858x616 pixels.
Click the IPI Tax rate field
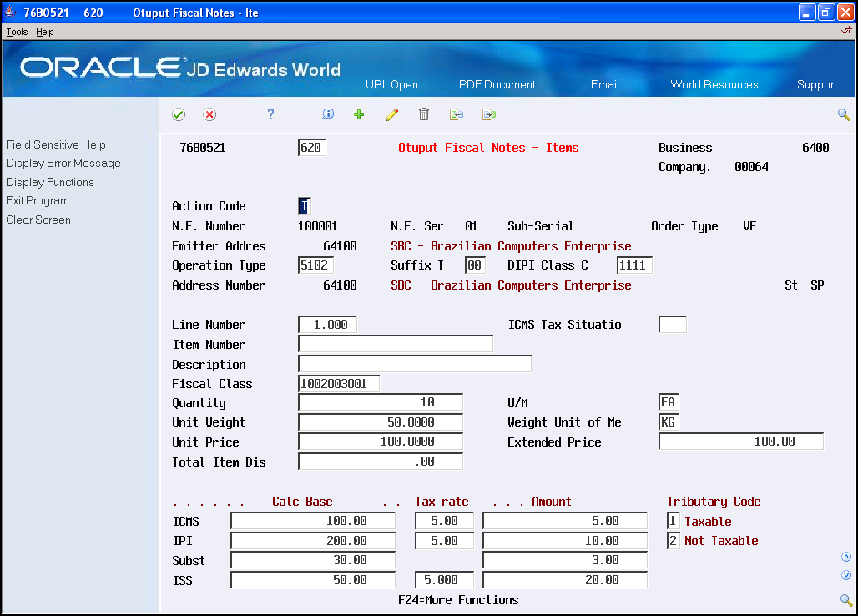[x=444, y=541]
